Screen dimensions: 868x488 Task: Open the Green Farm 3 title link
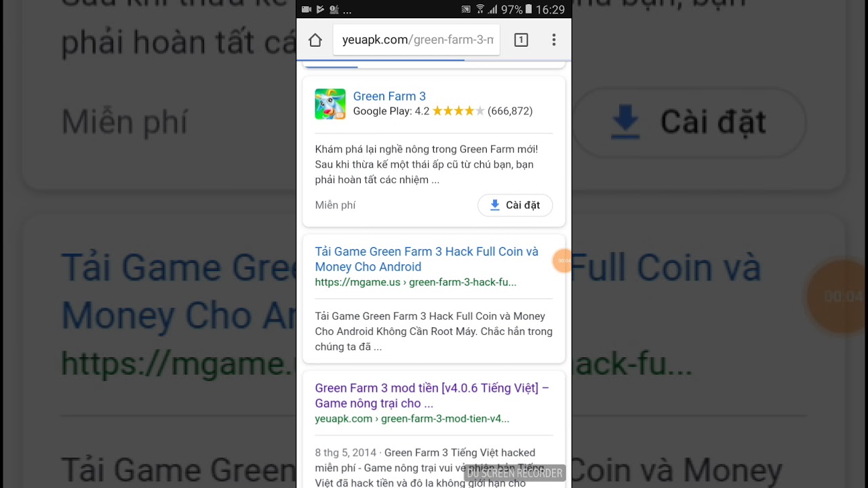point(389,96)
